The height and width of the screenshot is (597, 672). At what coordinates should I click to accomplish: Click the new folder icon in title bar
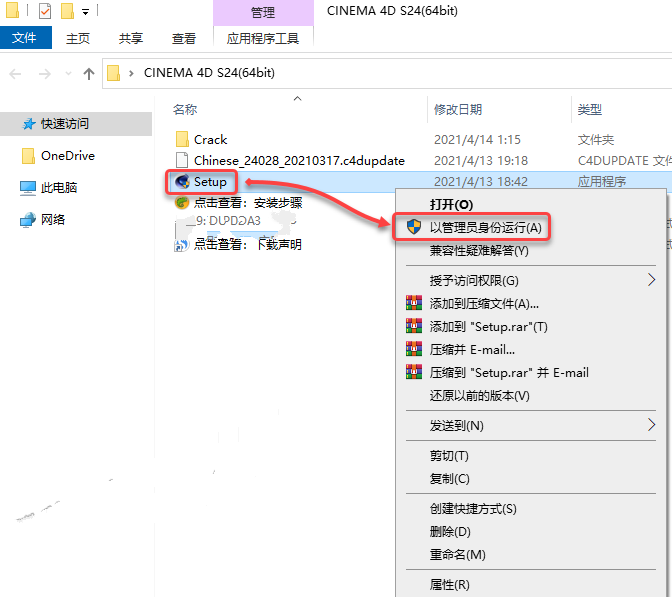[x=67, y=11]
